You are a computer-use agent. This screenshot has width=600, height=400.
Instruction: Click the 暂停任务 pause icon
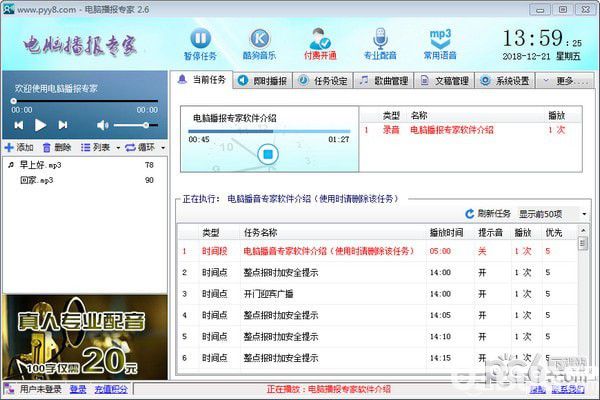pyautogui.click(x=201, y=38)
